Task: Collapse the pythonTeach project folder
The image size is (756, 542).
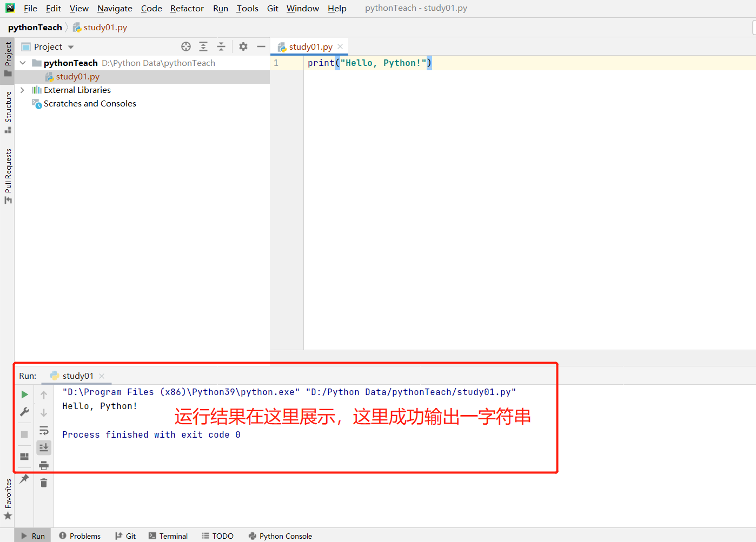Action: coord(23,63)
